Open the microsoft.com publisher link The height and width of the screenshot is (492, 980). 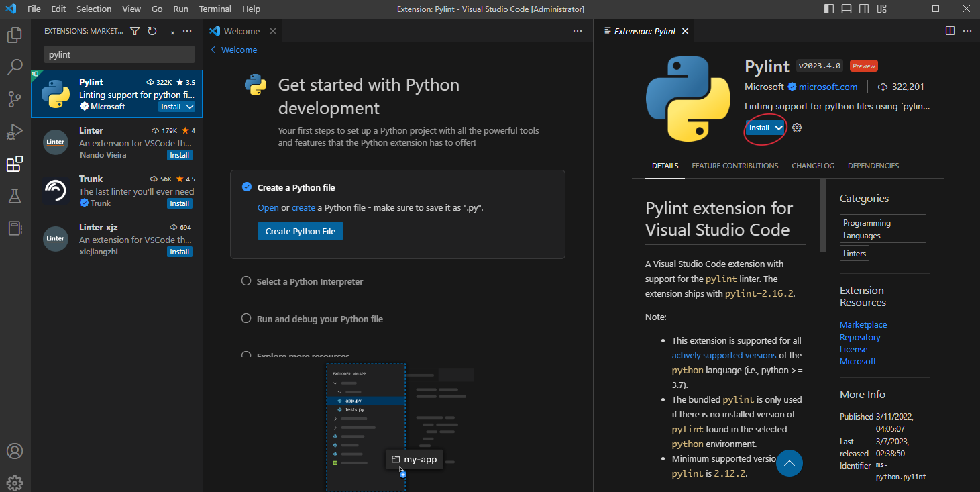point(828,87)
